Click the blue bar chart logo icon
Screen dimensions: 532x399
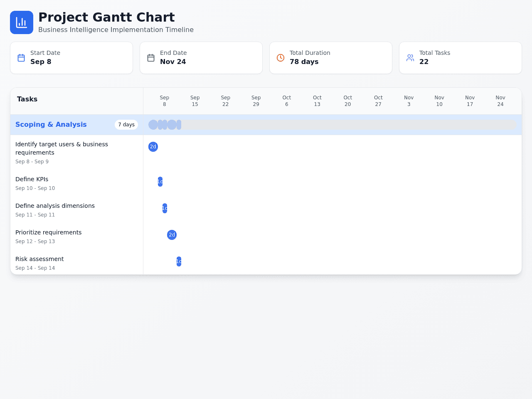(22, 22)
